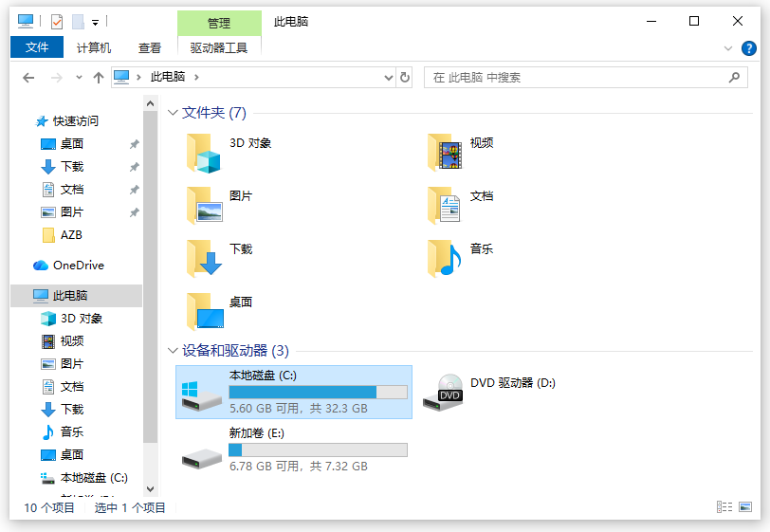Viewport: 770px width, 532px height.
Task: Collapse the 文件夹 (7) group
Action: [x=173, y=113]
